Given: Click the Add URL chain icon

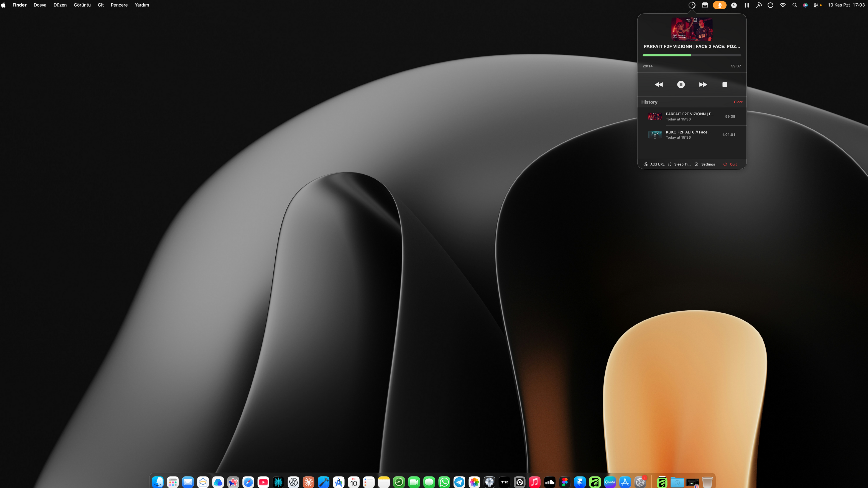Looking at the screenshot, I should pyautogui.click(x=646, y=164).
